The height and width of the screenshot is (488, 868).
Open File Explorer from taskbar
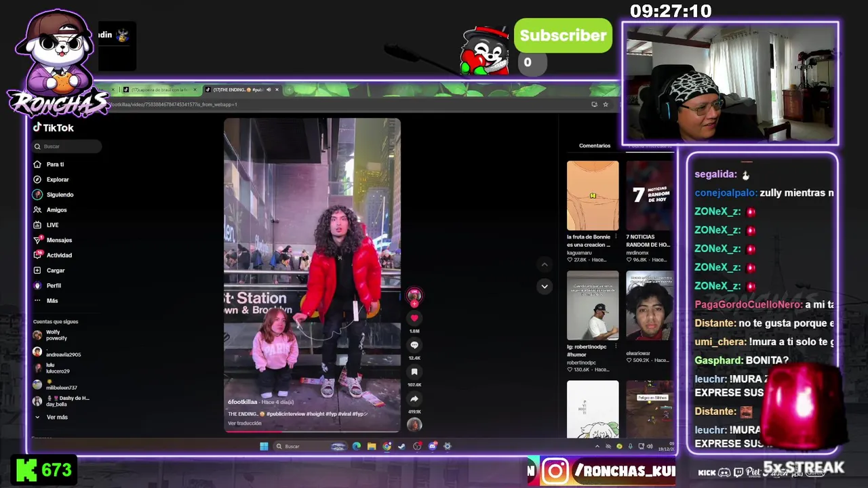(x=372, y=446)
